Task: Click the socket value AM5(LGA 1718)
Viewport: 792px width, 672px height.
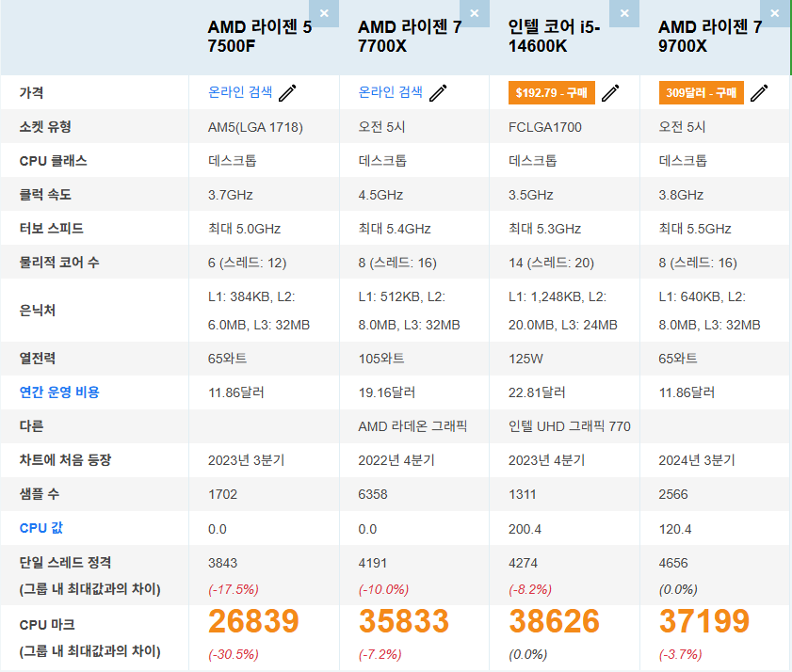Action: [255, 127]
